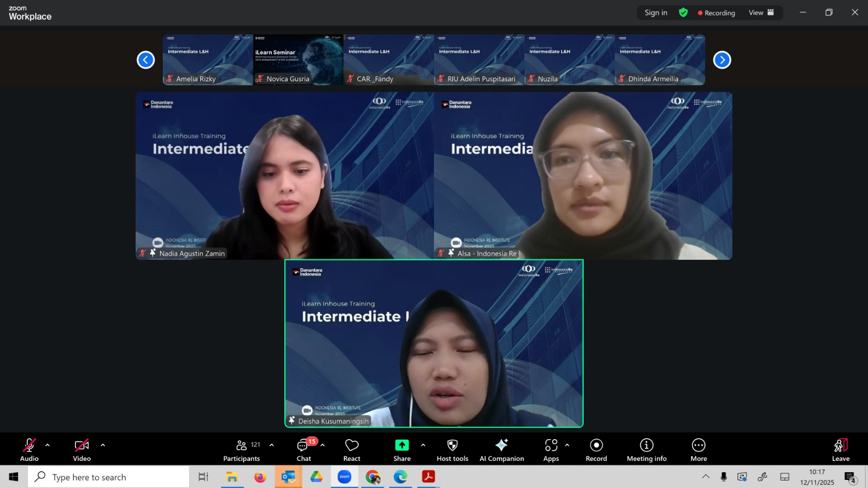Expand audio options arrow

coord(48,445)
